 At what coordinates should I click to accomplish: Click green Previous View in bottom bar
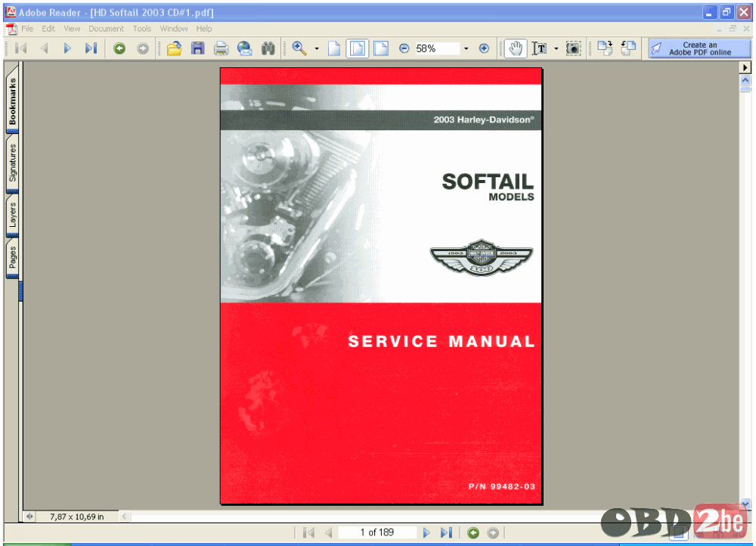coord(473,532)
